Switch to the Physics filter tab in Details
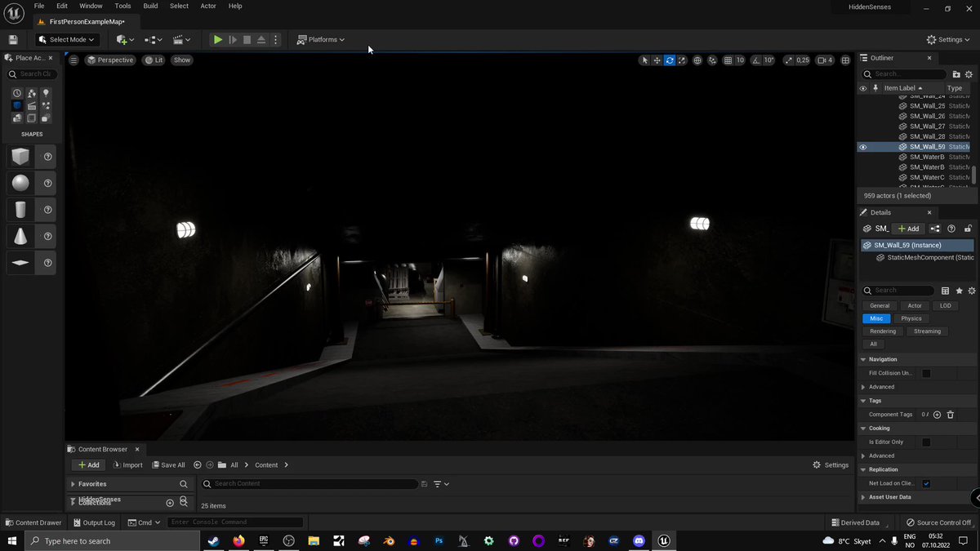Viewport: 980px width, 551px height. click(911, 318)
